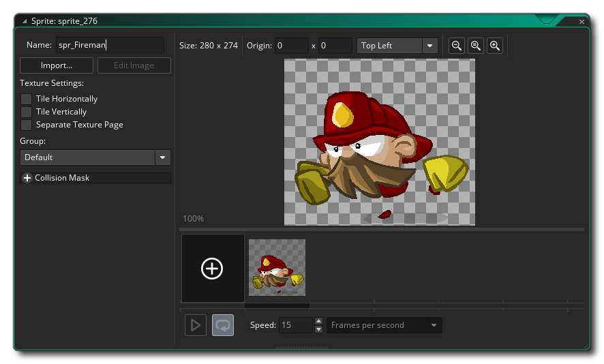The height and width of the screenshot is (364, 604).
Task: Expand the Collision Mask section
Action: pyautogui.click(x=27, y=178)
